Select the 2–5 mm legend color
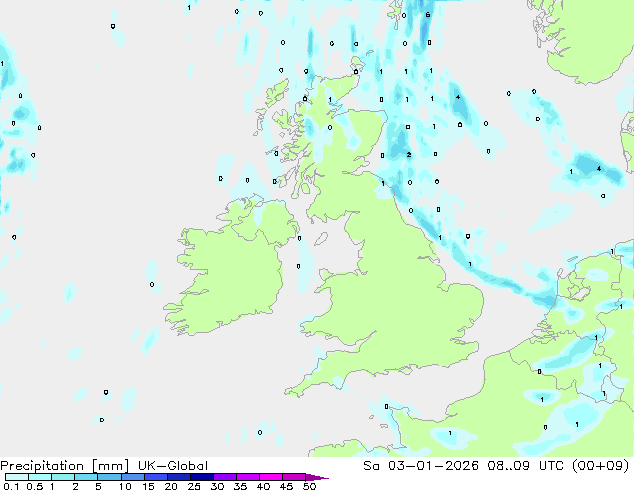 (x=86, y=477)
